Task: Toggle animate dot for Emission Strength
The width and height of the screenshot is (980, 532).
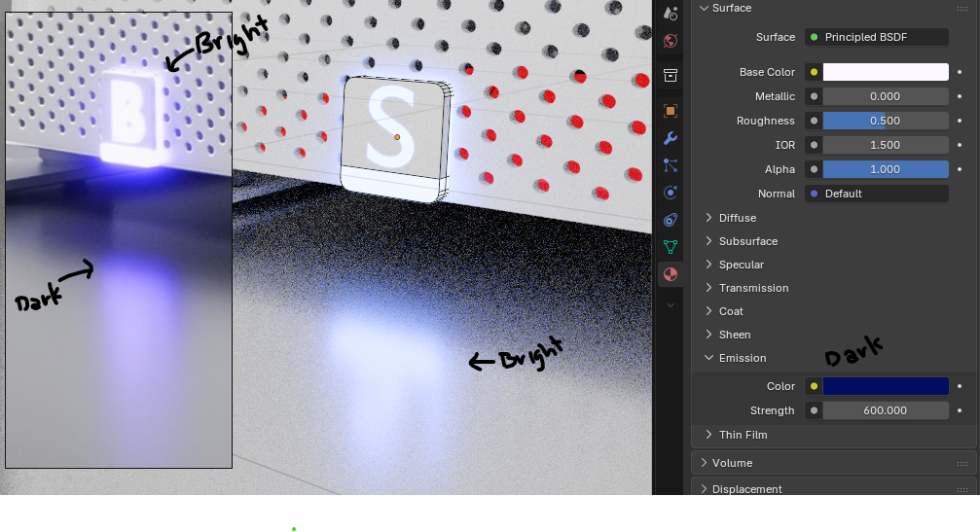Action: tap(960, 410)
